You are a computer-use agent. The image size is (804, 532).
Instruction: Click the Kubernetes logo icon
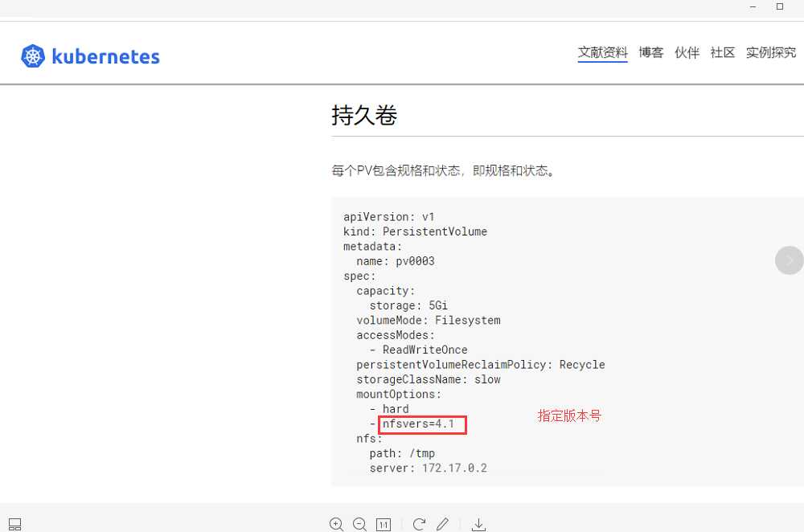pos(33,56)
